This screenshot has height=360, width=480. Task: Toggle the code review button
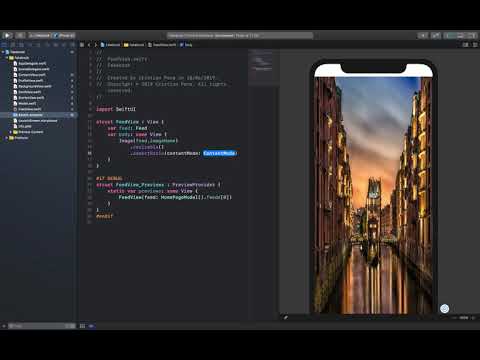click(436, 35)
